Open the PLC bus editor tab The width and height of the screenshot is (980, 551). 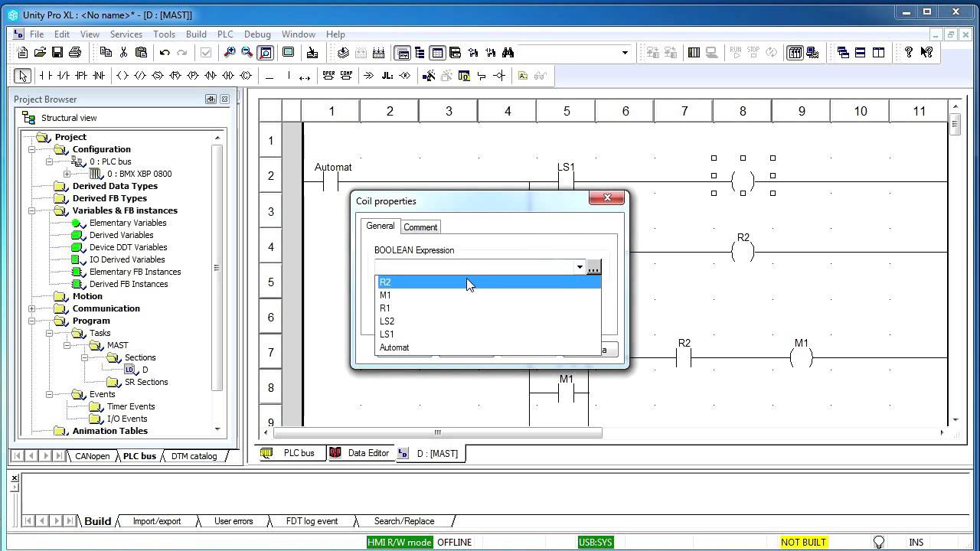291,453
